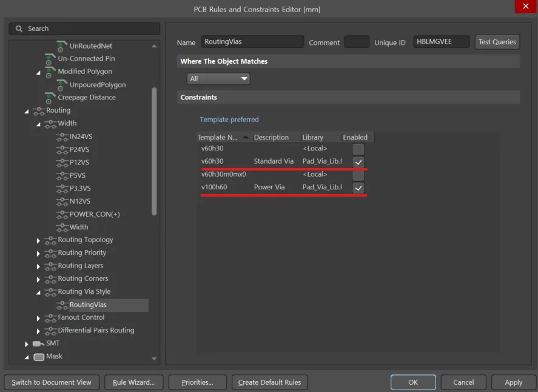Click the Routing Layers icon
The height and width of the screenshot is (392, 538).
50,266
